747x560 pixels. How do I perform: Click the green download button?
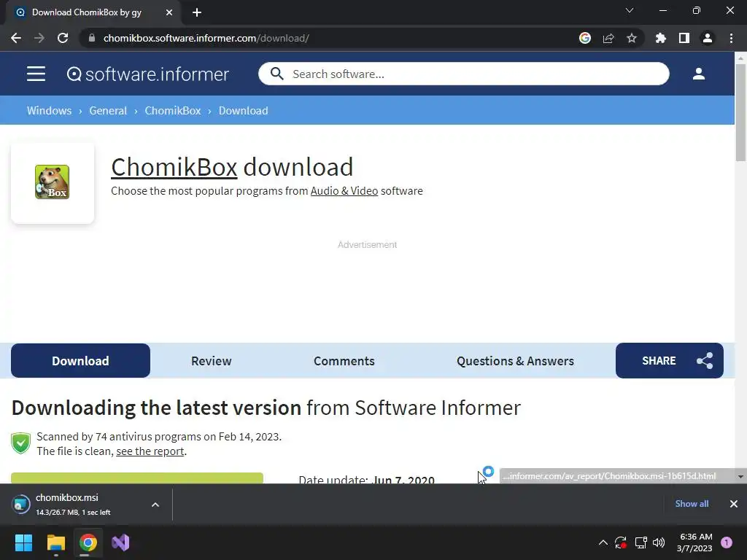pos(137,478)
